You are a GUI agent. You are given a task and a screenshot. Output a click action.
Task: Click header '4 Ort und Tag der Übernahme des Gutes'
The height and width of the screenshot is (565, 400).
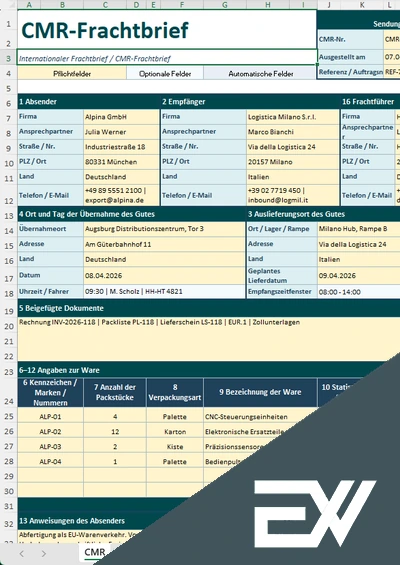tap(132, 214)
